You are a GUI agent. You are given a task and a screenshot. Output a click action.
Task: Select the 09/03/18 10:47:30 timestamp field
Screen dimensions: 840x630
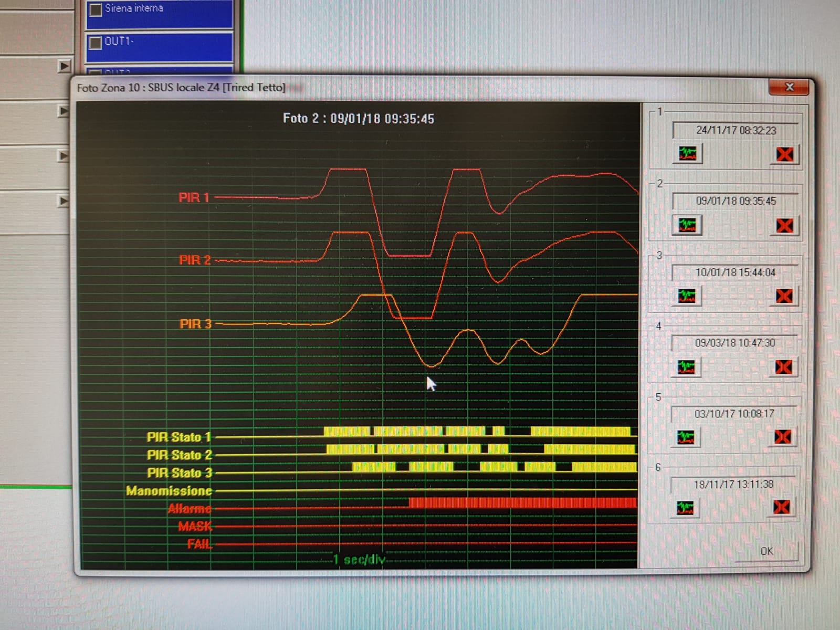click(x=734, y=343)
